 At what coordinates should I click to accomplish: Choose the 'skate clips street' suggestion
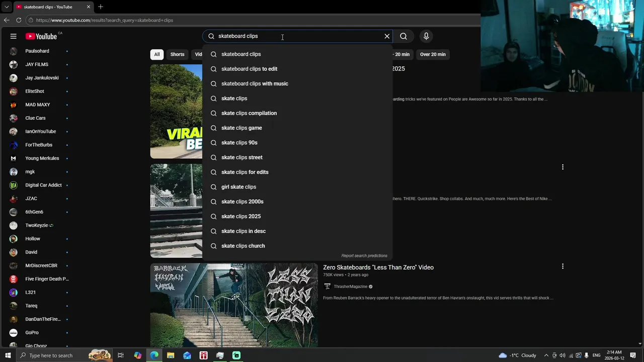(x=297, y=157)
